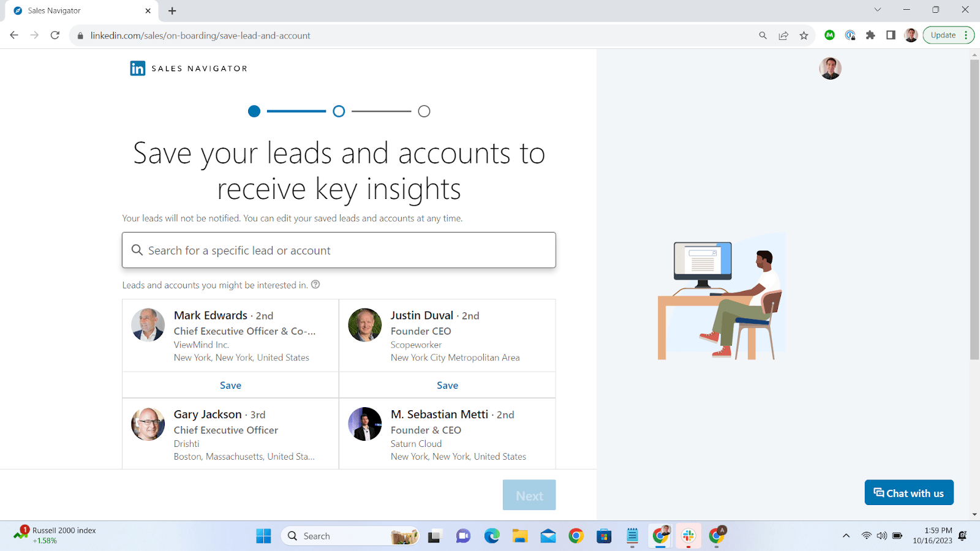Image resolution: width=980 pixels, height=551 pixels.
Task: Open the profile avatar in the page header
Action: (830, 69)
